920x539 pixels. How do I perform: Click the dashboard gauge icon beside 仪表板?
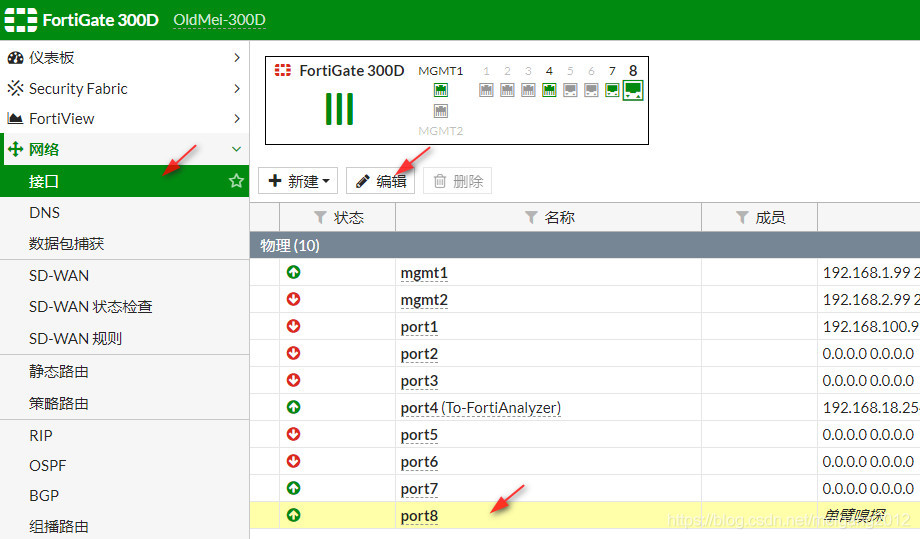(15, 57)
